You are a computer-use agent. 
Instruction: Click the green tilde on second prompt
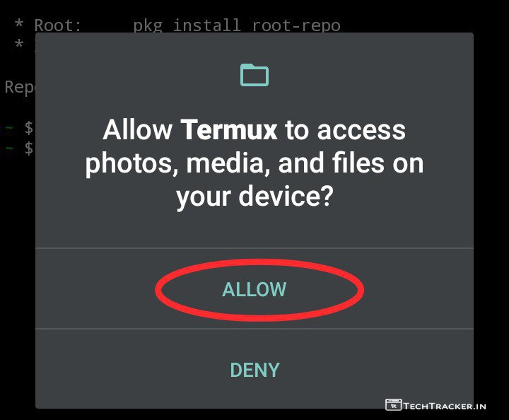(8, 148)
